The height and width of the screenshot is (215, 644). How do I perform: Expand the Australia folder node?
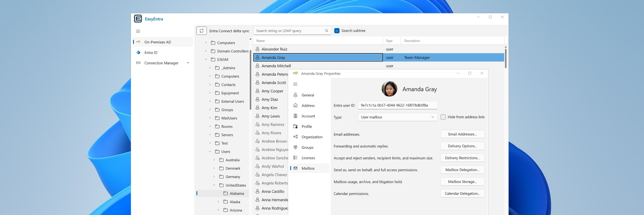[x=214, y=160]
